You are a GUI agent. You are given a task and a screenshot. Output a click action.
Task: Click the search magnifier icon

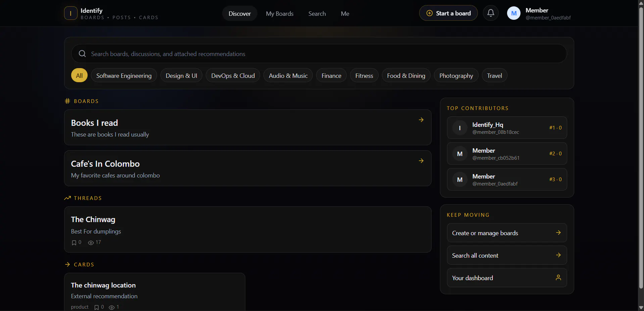coord(82,54)
